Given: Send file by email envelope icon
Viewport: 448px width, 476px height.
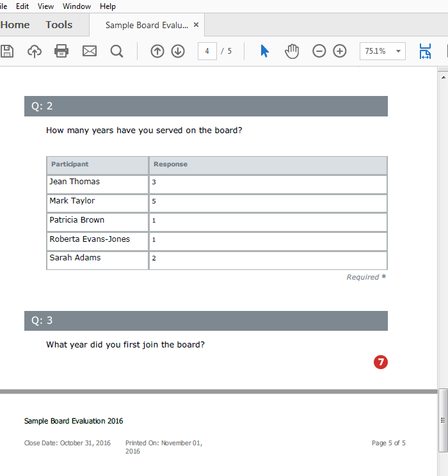Looking at the screenshot, I should (x=89, y=51).
